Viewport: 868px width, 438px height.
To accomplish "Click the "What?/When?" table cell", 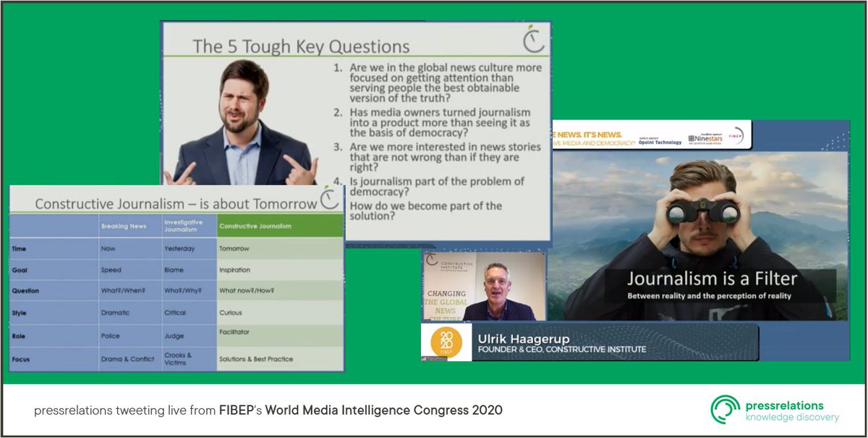I will (130, 291).
